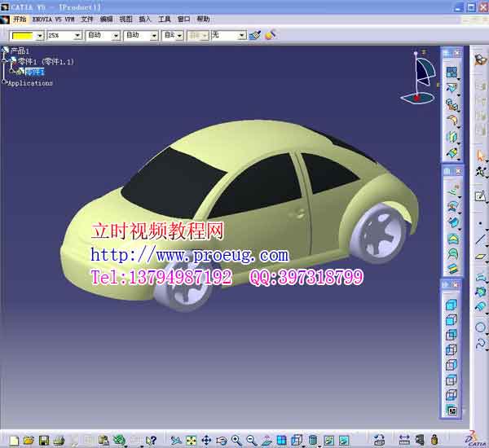Create a new document with the blank page icon
The image size is (489, 448).
(15, 440)
